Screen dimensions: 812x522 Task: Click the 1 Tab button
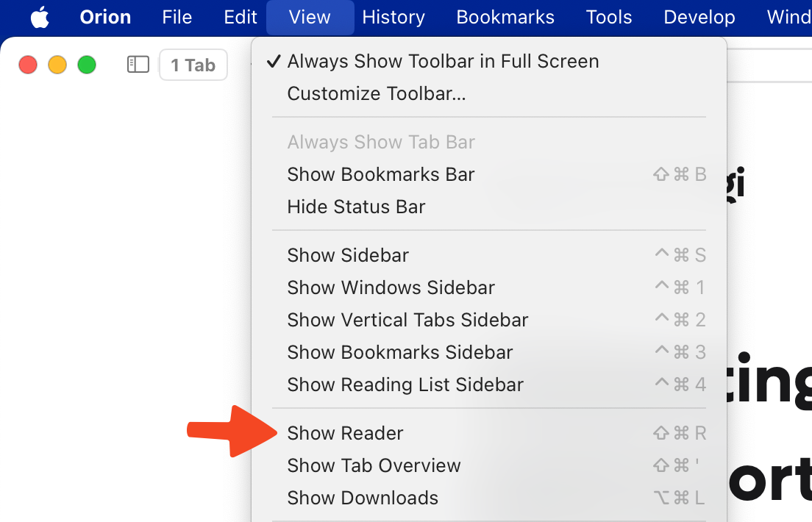pyautogui.click(x=193, y=65)
